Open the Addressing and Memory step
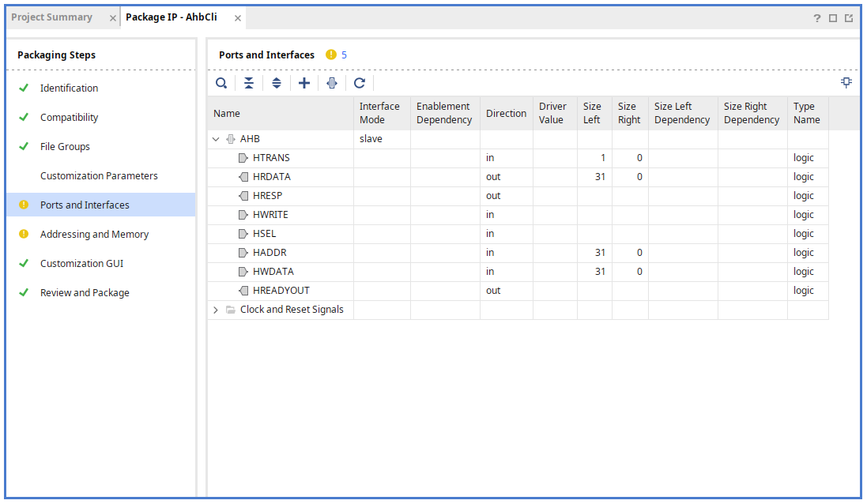The image size is (867, 504). click(x=94, y=235)
